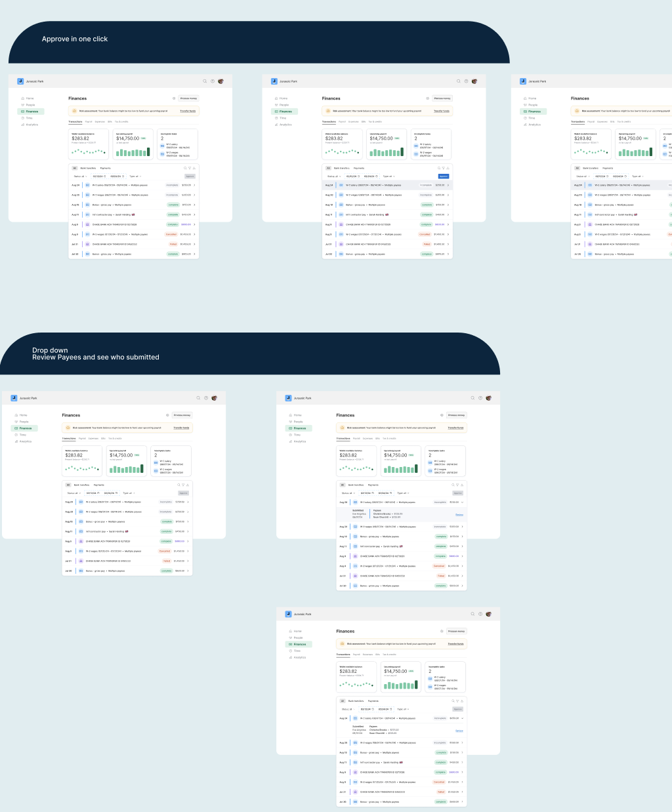Switch to Payroll tab in first Approve-in-one-click screen
Image resolution: width=672 pixels, height=812 pixels.
pyautogui.click(x=89, y=121)
